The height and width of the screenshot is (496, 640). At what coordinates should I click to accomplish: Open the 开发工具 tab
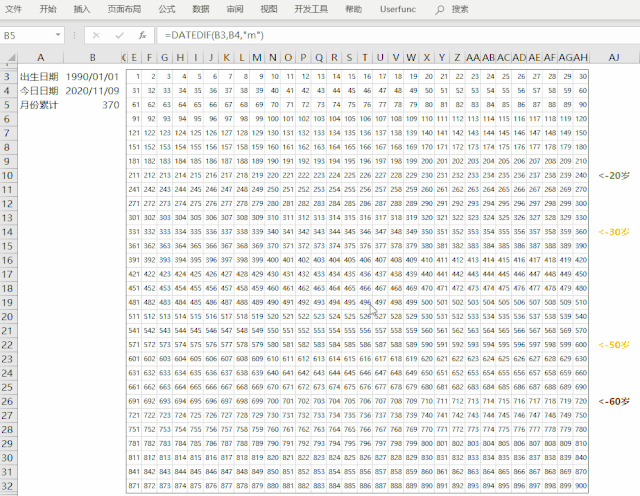(x=311, y=9)
